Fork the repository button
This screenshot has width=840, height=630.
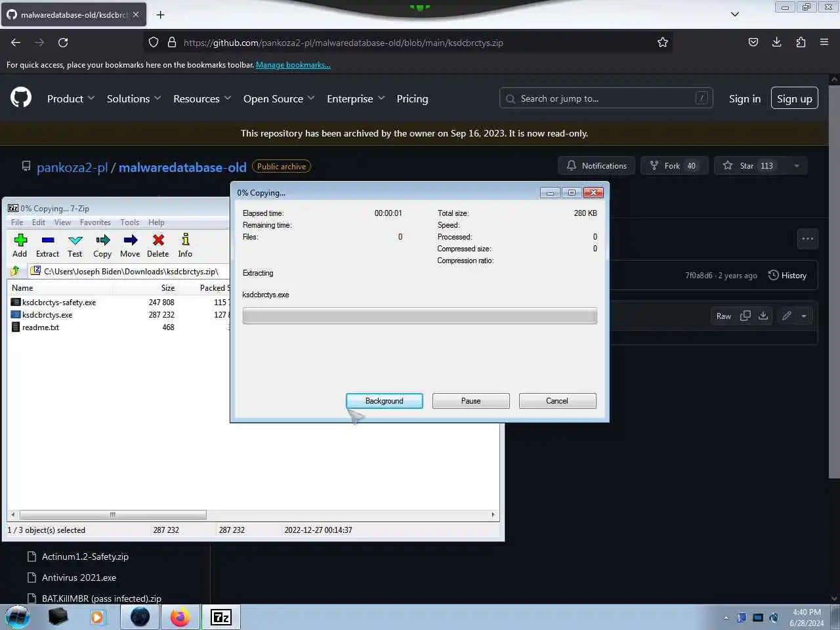tap(675, 166)
